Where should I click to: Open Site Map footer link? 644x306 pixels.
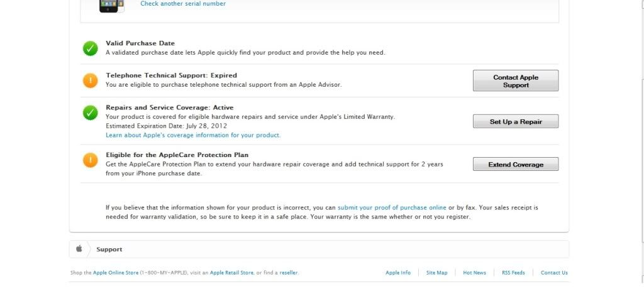[436, 273]
